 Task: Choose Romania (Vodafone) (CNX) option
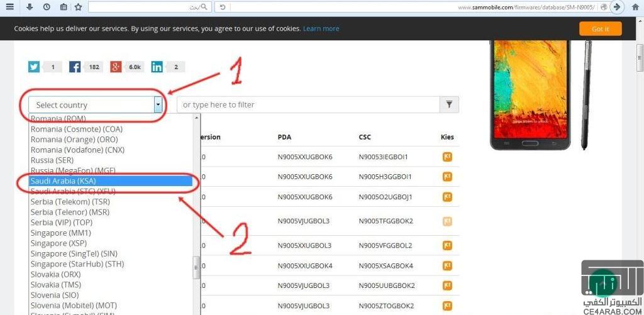tap(111, 150)
